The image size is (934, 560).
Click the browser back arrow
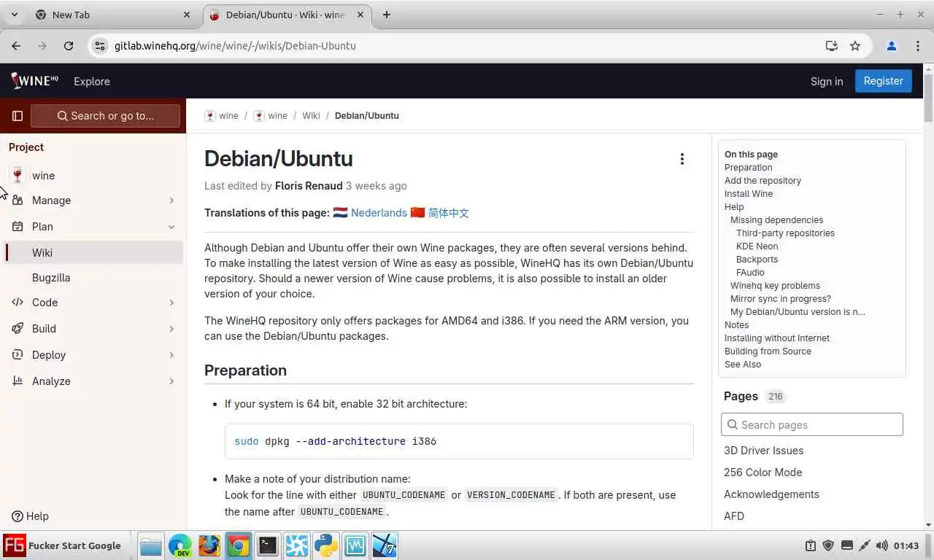[16, 46]
